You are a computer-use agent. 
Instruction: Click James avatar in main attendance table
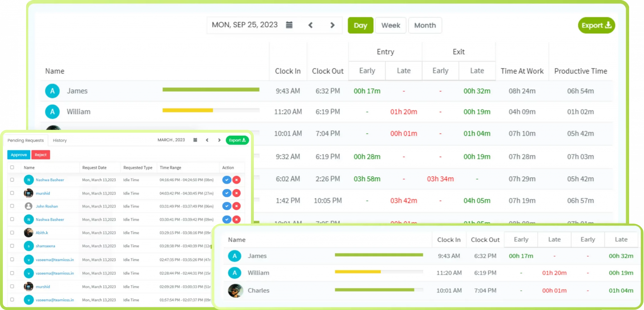click(52, 91)
